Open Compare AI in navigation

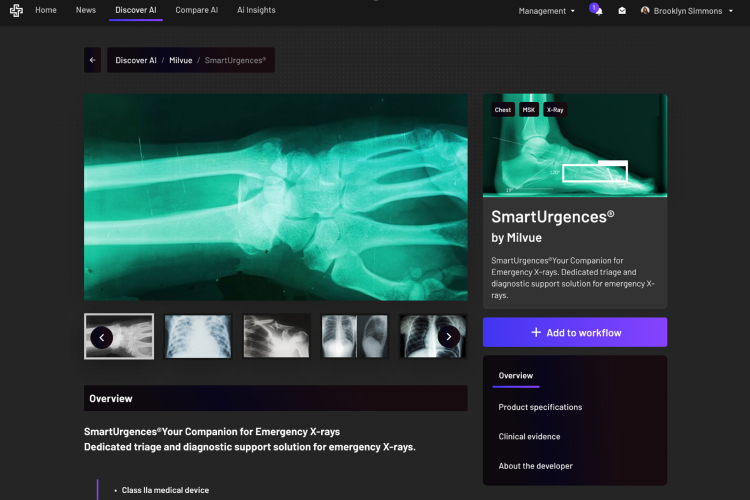click(197, 10)
